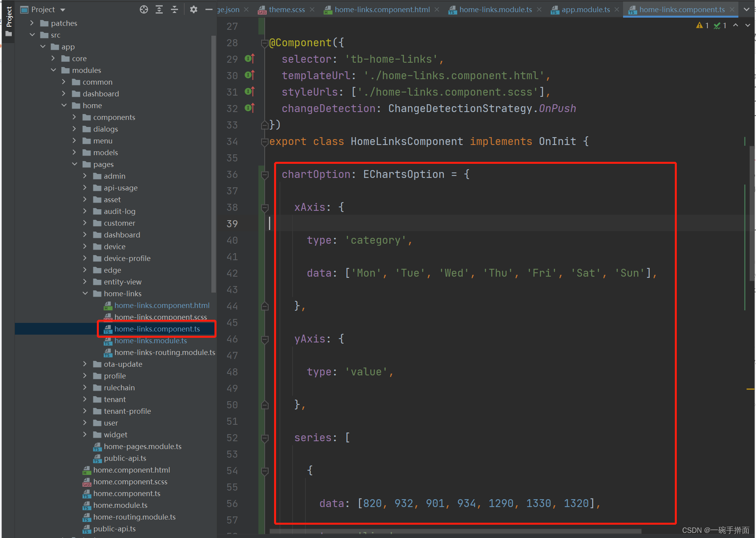Collapse the home-links folder chevron

85,293
